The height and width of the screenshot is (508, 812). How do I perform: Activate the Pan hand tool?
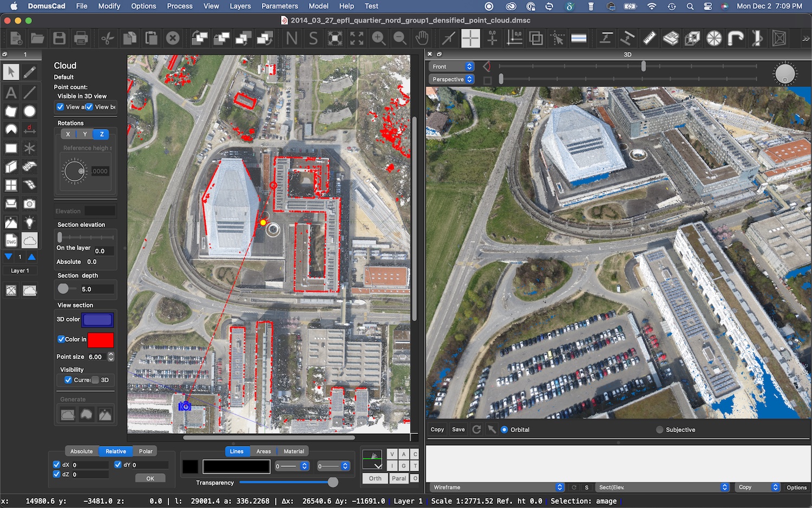click(422, 38)
